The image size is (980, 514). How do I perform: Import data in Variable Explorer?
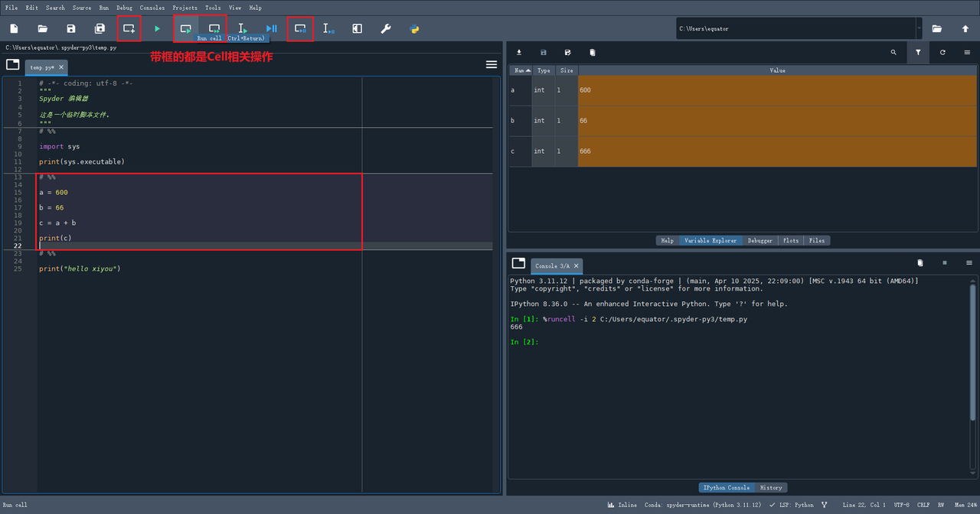[x=519, y=53]
